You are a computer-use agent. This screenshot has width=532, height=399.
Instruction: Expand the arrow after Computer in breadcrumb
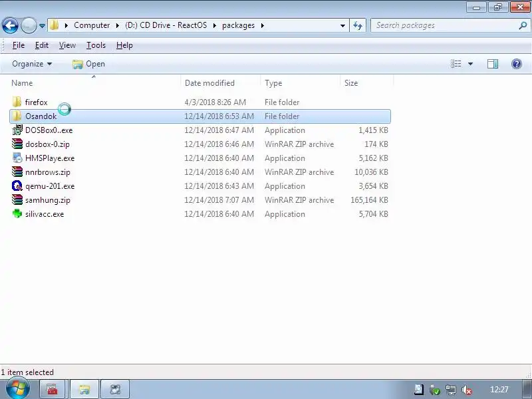point(118,25)
